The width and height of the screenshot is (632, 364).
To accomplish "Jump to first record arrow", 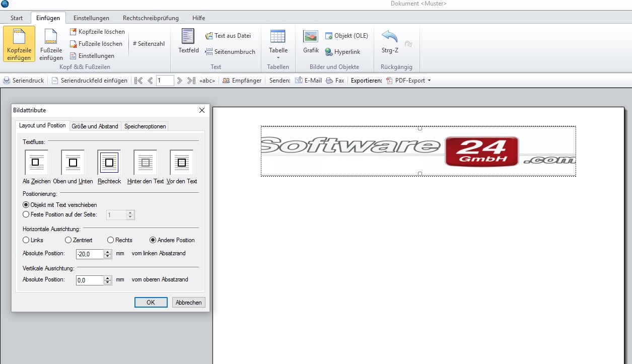I will coord(139,81).
